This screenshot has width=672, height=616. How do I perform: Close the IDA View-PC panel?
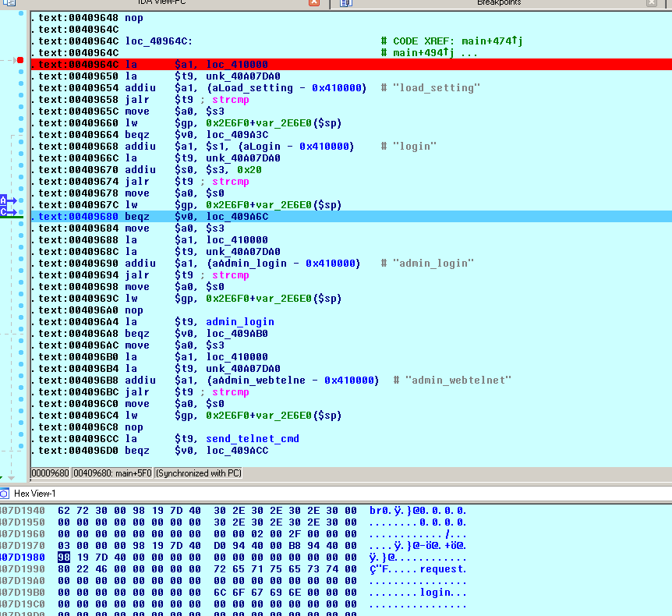pyautogui.click(x=314, y=3)
